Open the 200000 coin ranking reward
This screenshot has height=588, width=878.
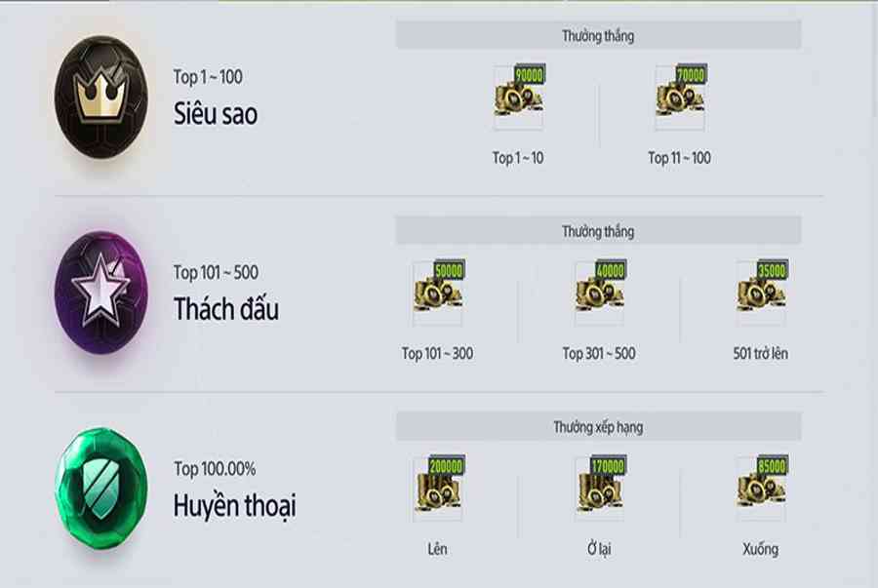click(x=438, y=488)
